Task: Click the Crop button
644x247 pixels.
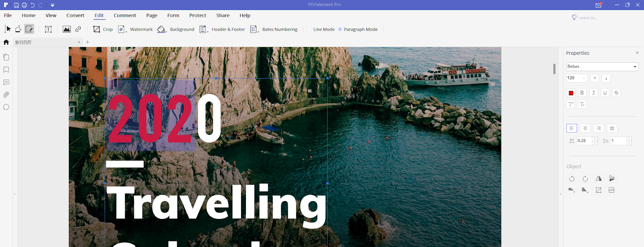Action: 103,29
